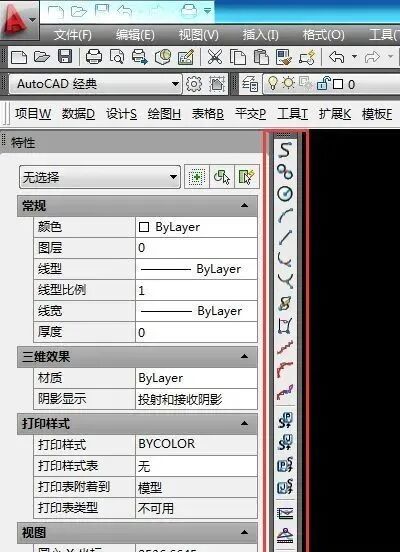This screenshot has height=552, width=400.
Task: Click the Open file folder icon in standard toolbar
Action: (x=42, y=56)
